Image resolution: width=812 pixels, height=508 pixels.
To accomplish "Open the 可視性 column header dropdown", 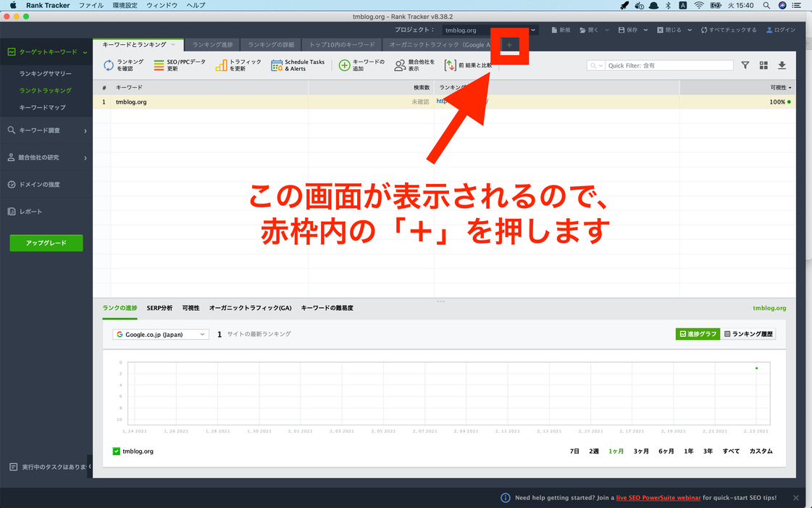I will (790, 88).
